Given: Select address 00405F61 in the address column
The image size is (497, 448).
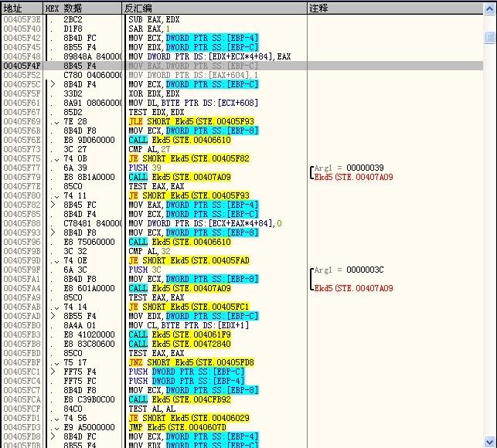Looking at the screenshot, I should (22, 103).
